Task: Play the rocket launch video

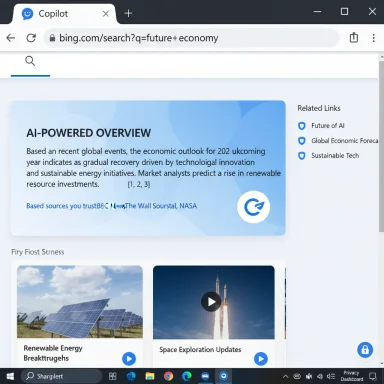Action: pyautogui.click(x=211, y=302)
